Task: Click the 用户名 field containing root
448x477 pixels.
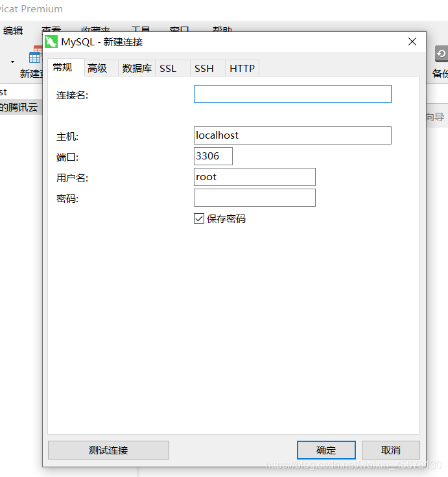Action: pyautogui.click(x=254, y=177)
